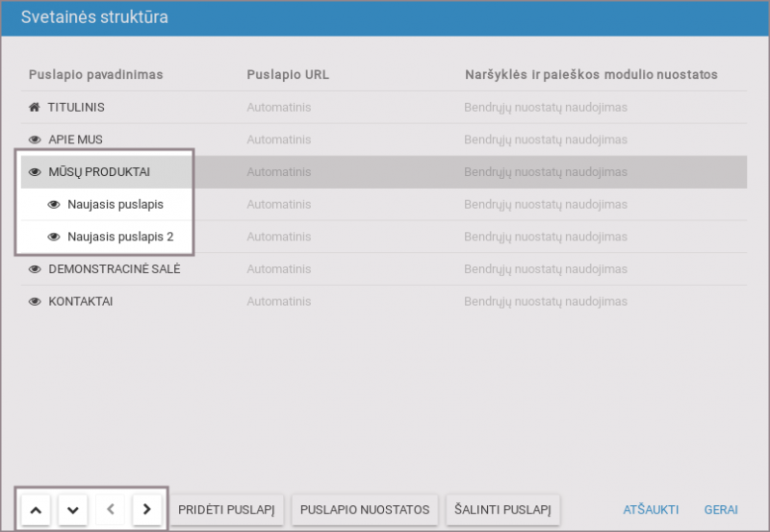
Task: Open PUSLAPIO NUOSTATOS
Action: tap(365, 509)
